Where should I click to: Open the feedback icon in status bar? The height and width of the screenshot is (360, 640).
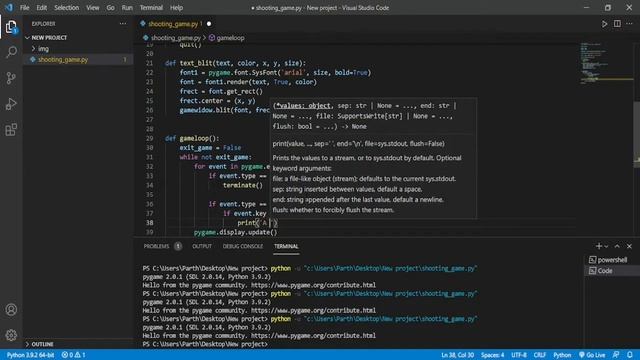(616, 355)
